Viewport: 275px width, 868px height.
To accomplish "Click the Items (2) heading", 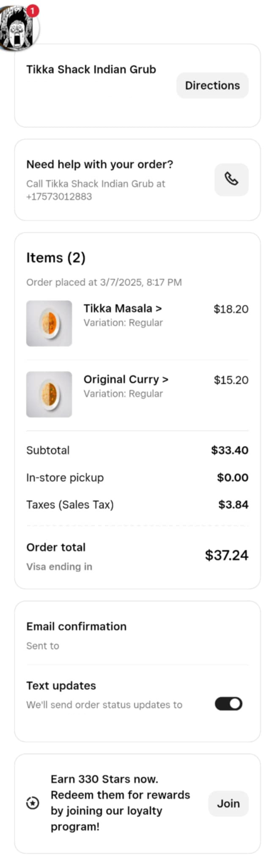I will (x=56, y=258).
